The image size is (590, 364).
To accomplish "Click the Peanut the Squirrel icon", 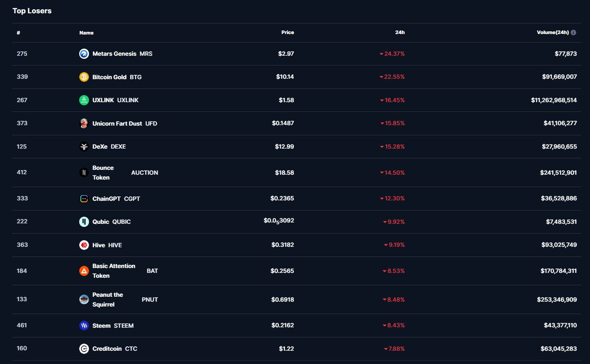I will (x=84, y=299).
